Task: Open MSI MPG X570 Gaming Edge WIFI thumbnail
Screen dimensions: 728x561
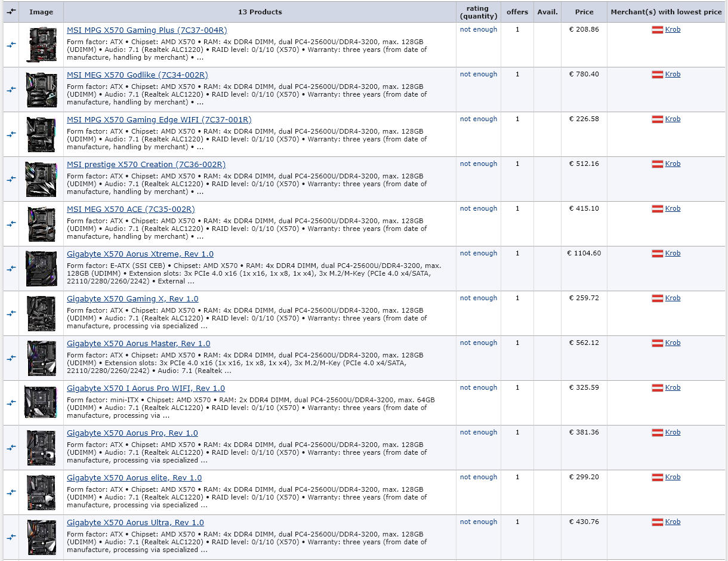Action: 41,134
